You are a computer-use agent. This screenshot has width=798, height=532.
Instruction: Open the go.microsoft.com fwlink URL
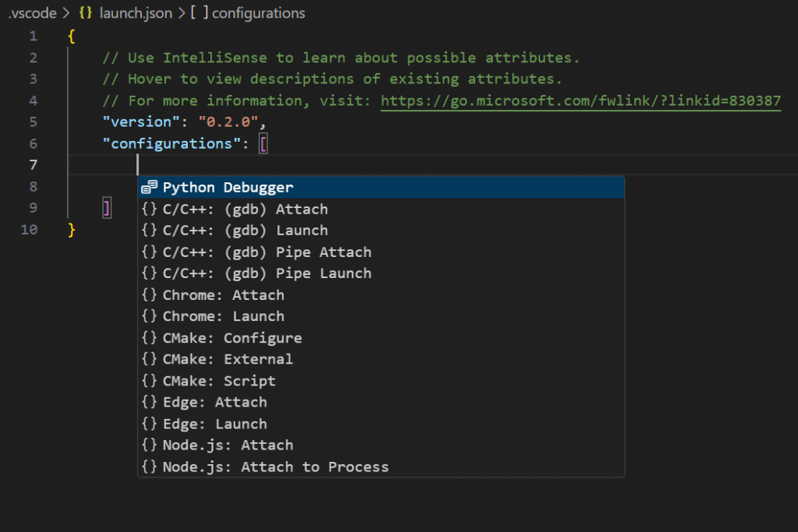click(581, 101)
